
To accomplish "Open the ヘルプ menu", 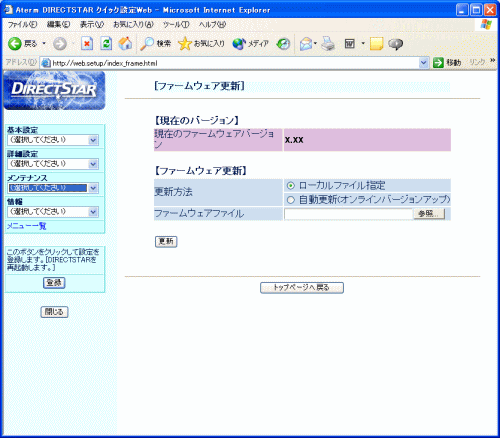I will pos(212,25).
